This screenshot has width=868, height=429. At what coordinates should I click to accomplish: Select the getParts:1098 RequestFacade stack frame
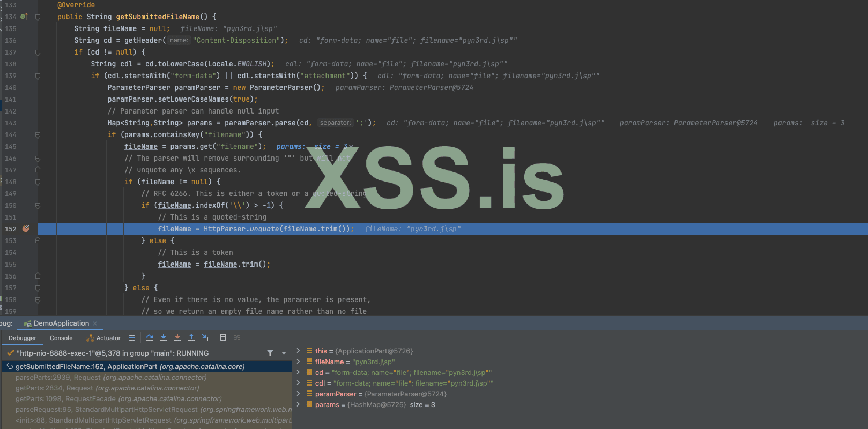tap(146, 398)
